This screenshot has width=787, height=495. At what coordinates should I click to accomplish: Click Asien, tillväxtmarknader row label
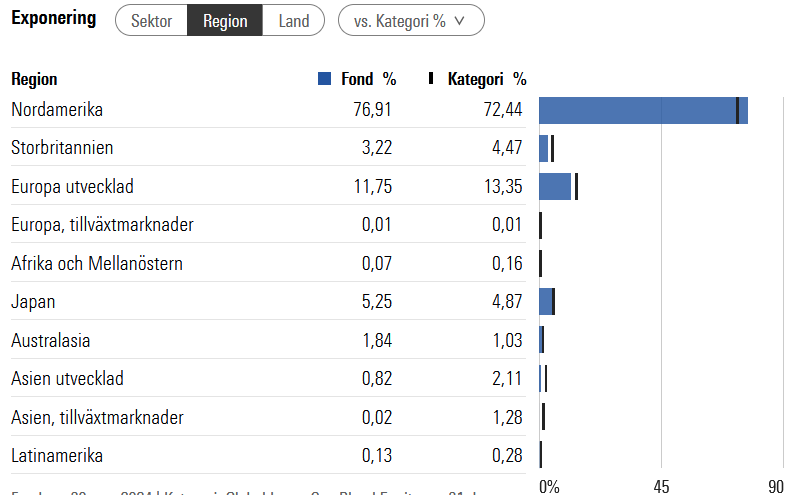[x=97, y=418]
